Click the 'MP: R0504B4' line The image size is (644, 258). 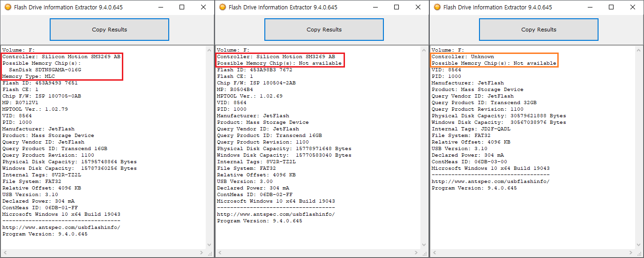coord(235,89)
